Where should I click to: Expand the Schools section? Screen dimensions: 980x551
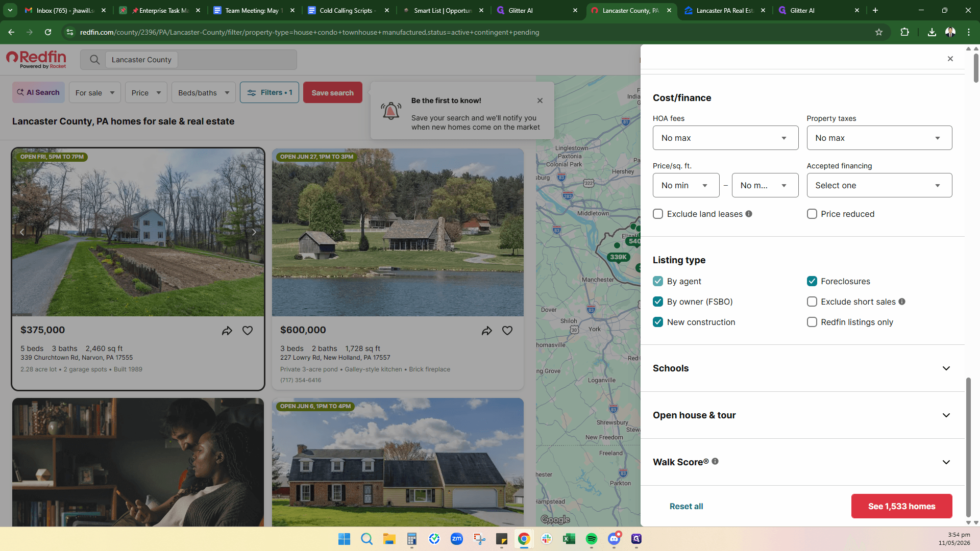pos(802,368)
